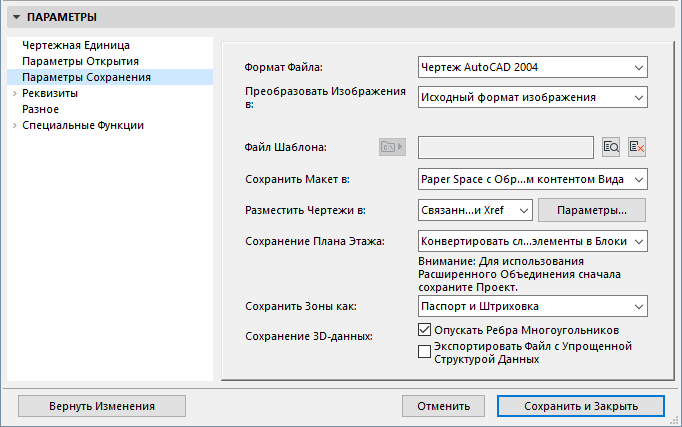Open Сохранение Плана Этажа dropdown

[x=533, y=241]
